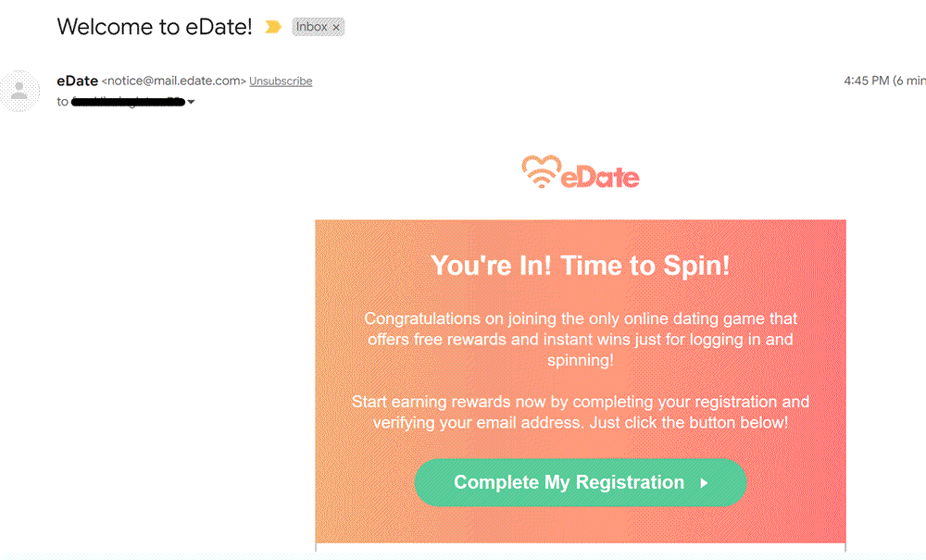926x560 pixels.
Task: Toggle the yellow importance marker beside the subject
Action: (x=273, y=27)
